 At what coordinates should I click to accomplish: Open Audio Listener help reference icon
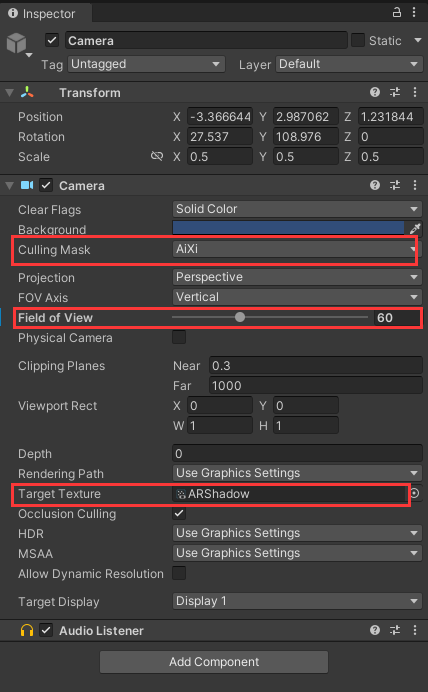[x=375, y=630]
